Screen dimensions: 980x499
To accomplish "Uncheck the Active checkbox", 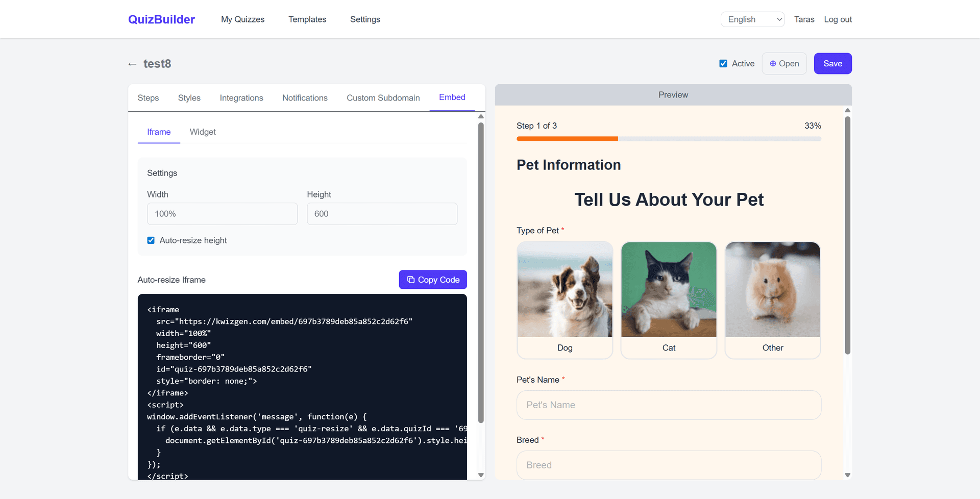I will click(723, 63).
